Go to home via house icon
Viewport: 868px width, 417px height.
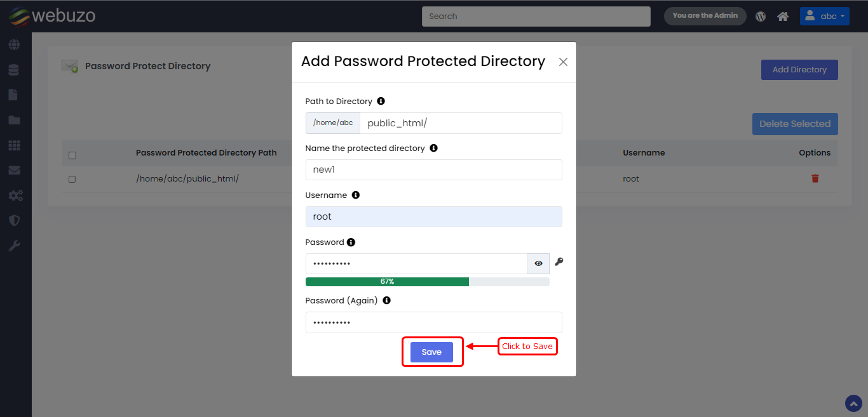[783, 17]
